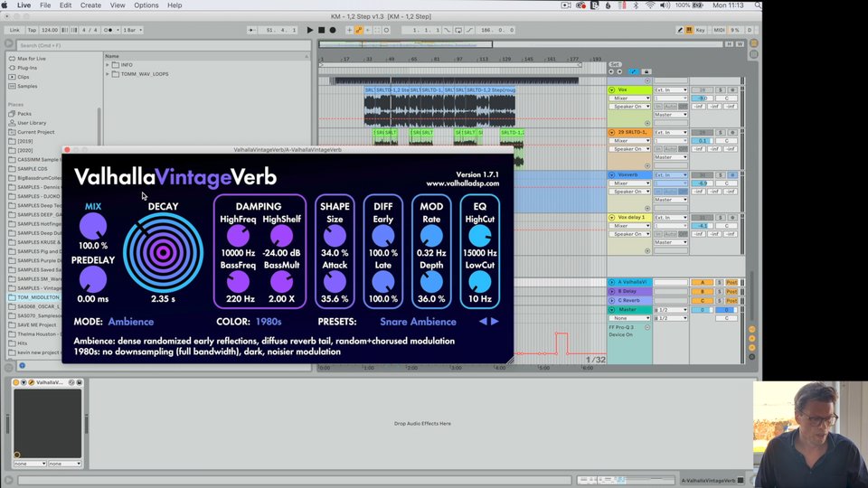Select next preset arrow in ValhallaVintageVerb
The width and height of the screenshot is (868, 488).
[x=495, y=321]
